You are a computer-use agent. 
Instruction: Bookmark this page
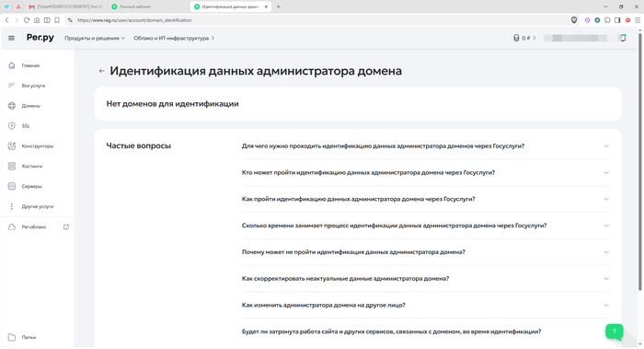(x=57, y=20)
